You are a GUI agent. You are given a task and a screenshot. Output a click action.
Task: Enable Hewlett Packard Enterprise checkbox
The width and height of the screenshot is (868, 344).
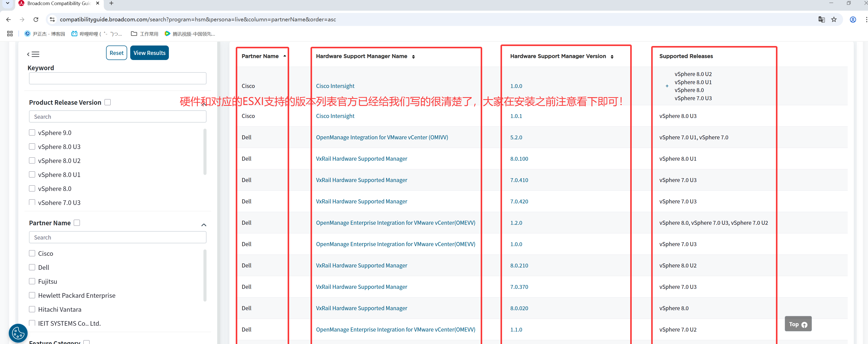(x=32, y=295)
